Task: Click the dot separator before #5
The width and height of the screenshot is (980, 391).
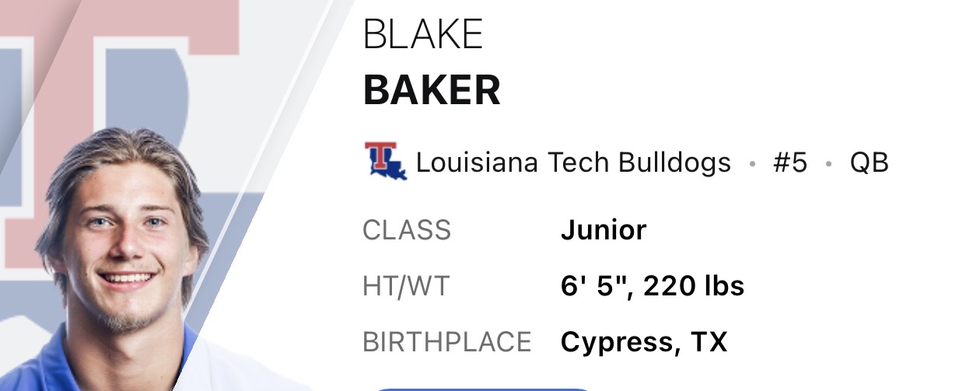Action: coord(751,165)
